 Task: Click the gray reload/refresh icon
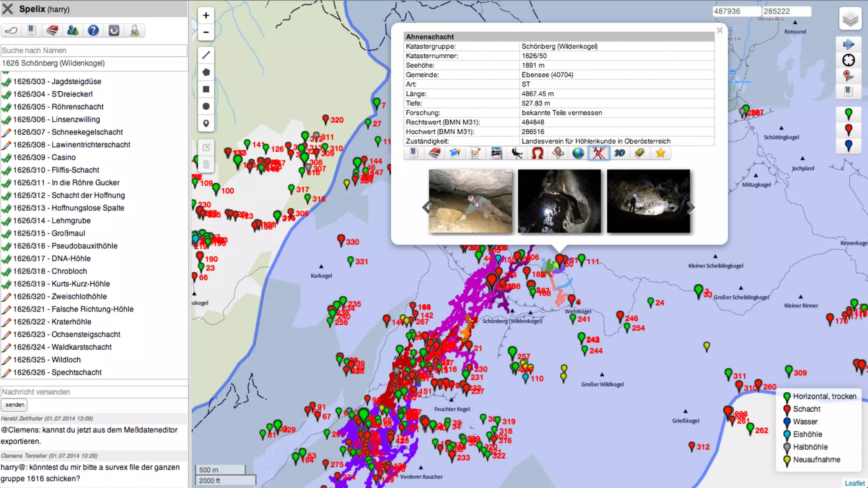click(x=114, y=30)
